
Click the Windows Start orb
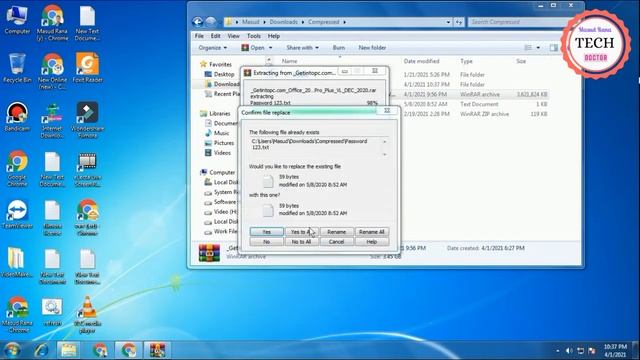pos(12,350)
